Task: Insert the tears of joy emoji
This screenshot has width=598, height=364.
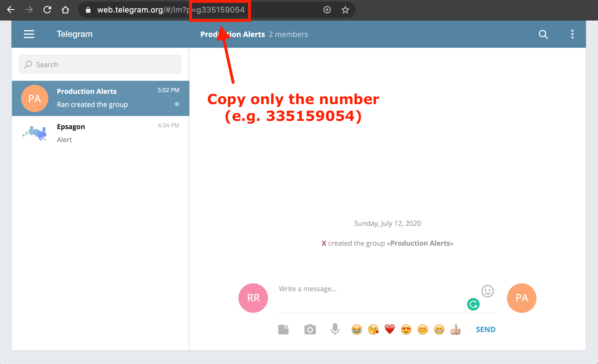Action: tap(357, 330)
